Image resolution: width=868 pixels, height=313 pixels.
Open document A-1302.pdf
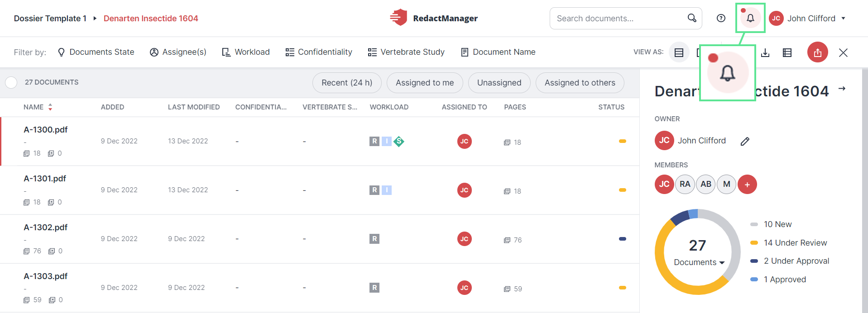coord(45,228)
